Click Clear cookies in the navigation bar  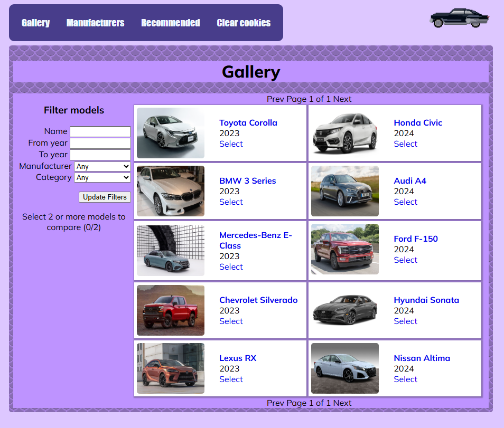point(244,23)
